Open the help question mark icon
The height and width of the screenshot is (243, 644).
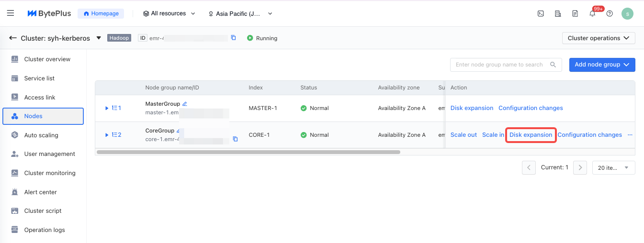click(610, 14)
